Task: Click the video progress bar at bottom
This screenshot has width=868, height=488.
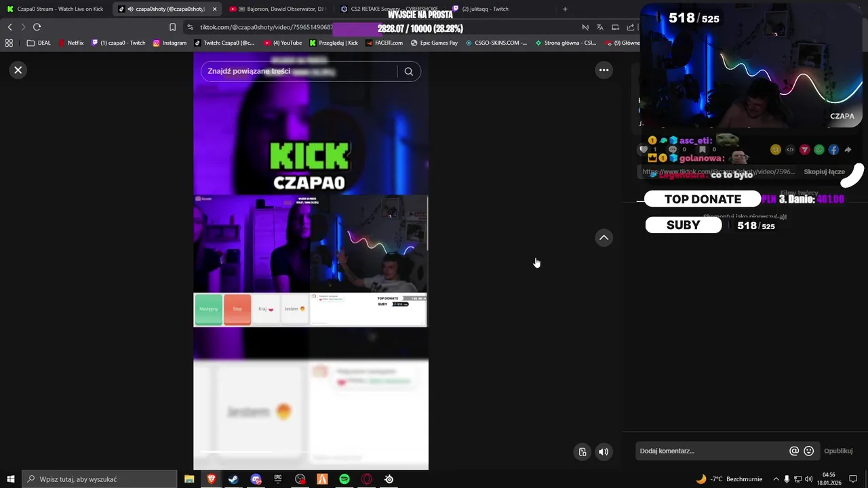Action: (x=311, y=451)
